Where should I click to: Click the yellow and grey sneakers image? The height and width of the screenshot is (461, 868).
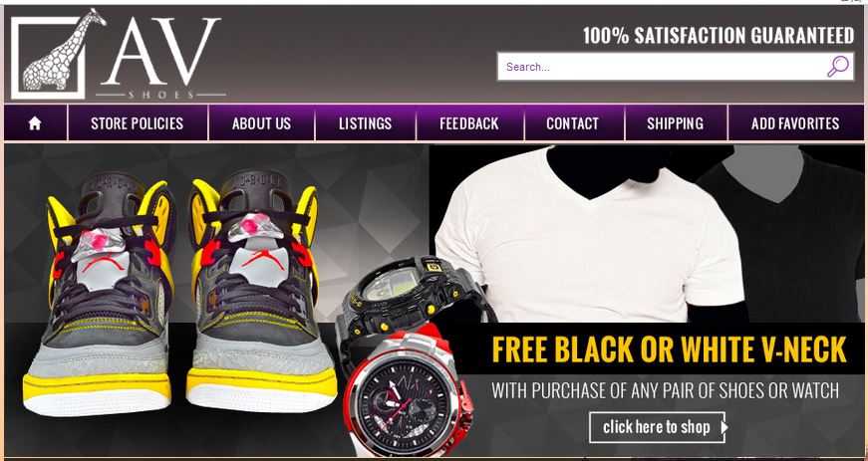[180, 293]
